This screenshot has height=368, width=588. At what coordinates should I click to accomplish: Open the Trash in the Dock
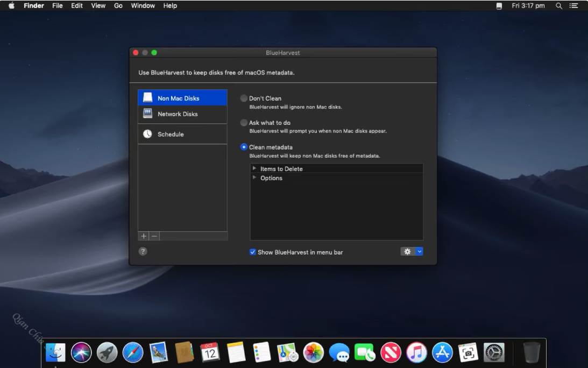point(532,352)
